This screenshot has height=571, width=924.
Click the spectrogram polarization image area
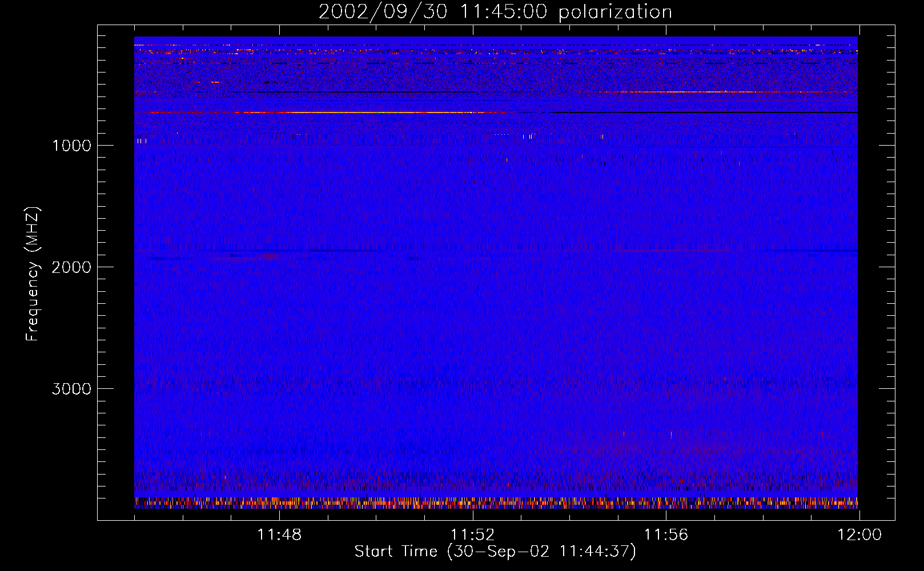pos(496,272)
